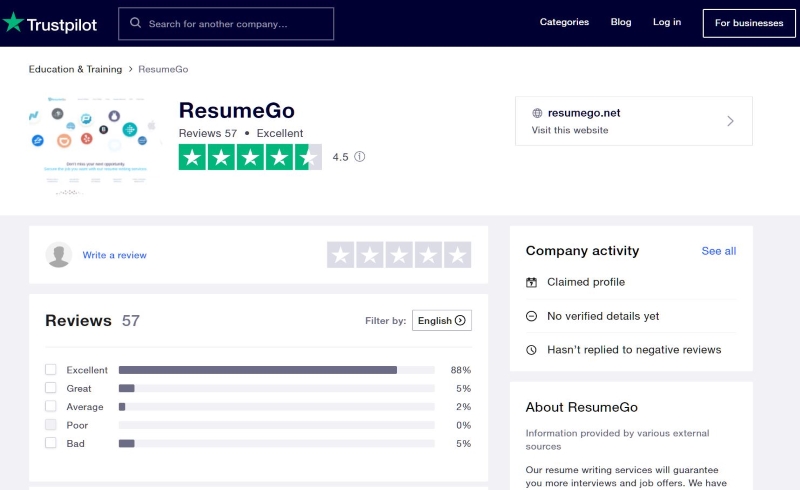Viewport: 800px width, 490px height.
Task: Click the globe icon next to resumego.net
Action: pos(537,113)
